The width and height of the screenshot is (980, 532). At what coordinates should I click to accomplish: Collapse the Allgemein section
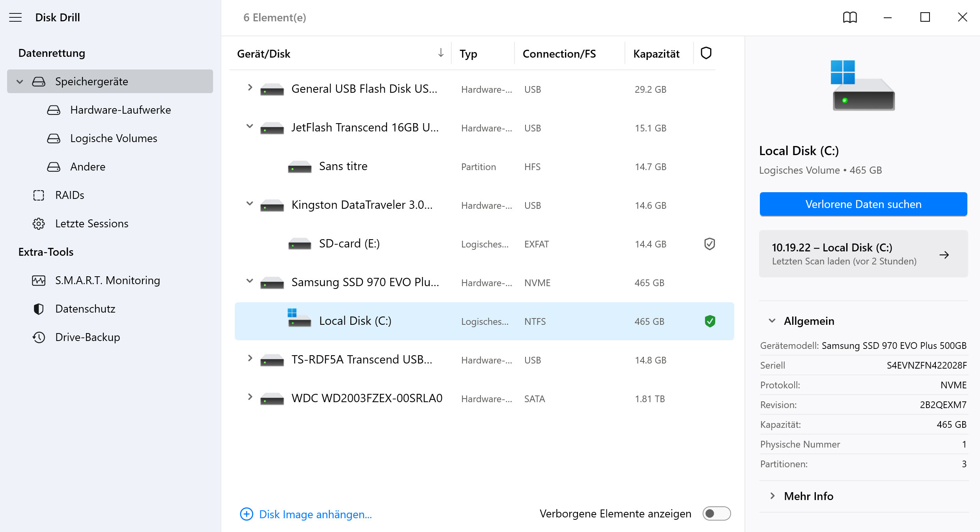coord(772,320)
